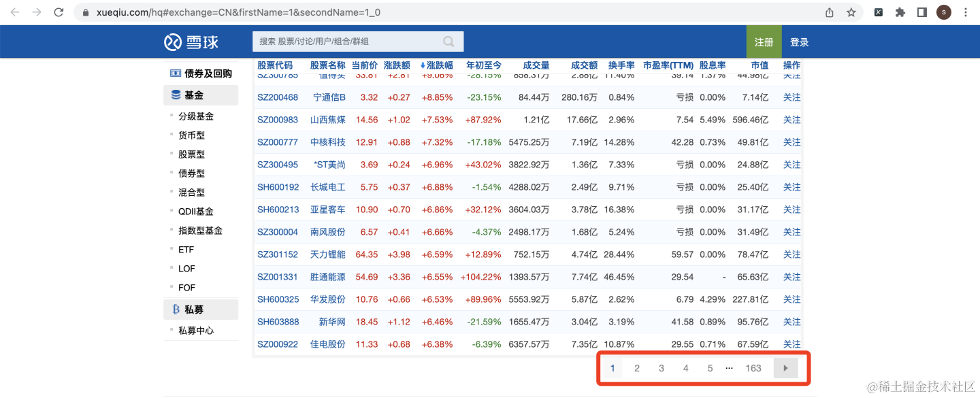The height and width of the screenshot is (398, 980).
Task: Go to the next page arrow
Action: pos(785,368)
